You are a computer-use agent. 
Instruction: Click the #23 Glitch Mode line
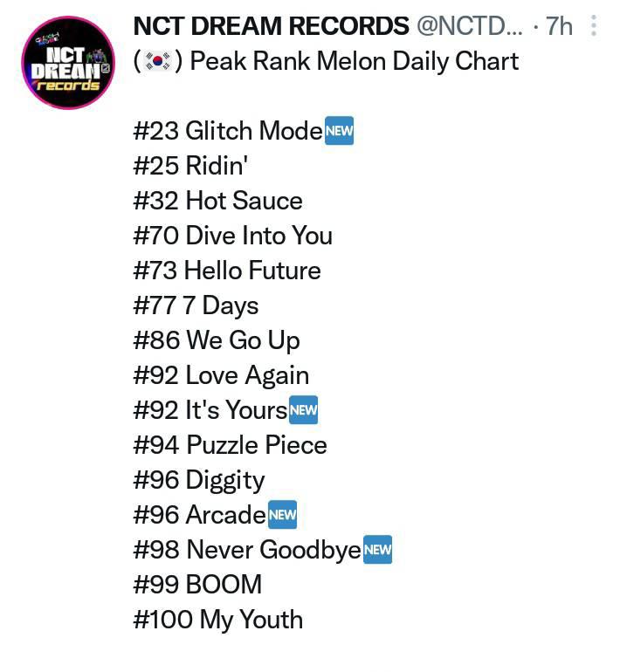pos(244,131)
